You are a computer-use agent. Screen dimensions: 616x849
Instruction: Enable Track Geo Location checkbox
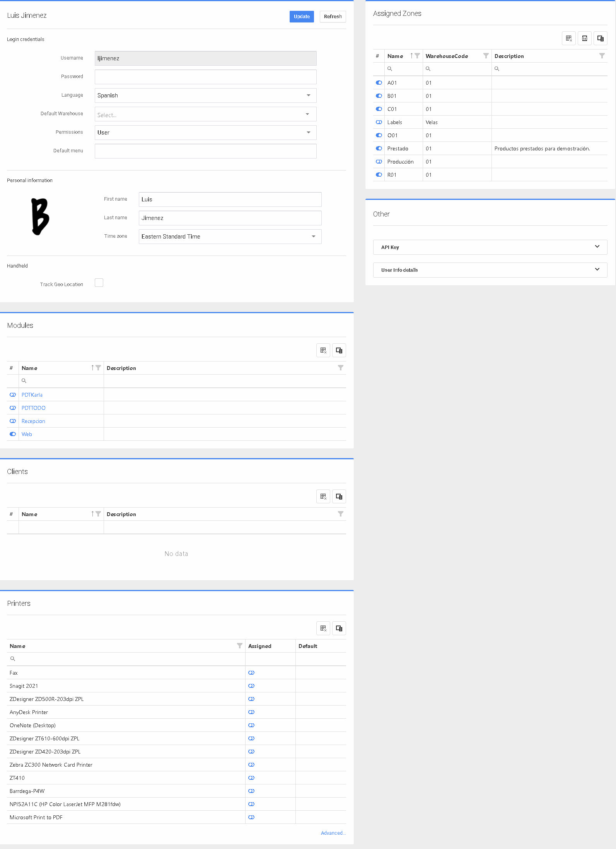click(x=99, y=283)
